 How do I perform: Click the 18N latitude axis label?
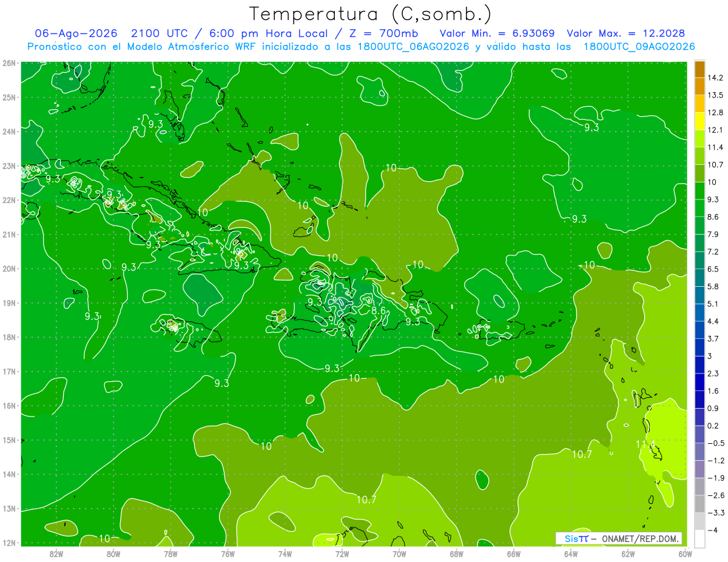tap(8, 337)
